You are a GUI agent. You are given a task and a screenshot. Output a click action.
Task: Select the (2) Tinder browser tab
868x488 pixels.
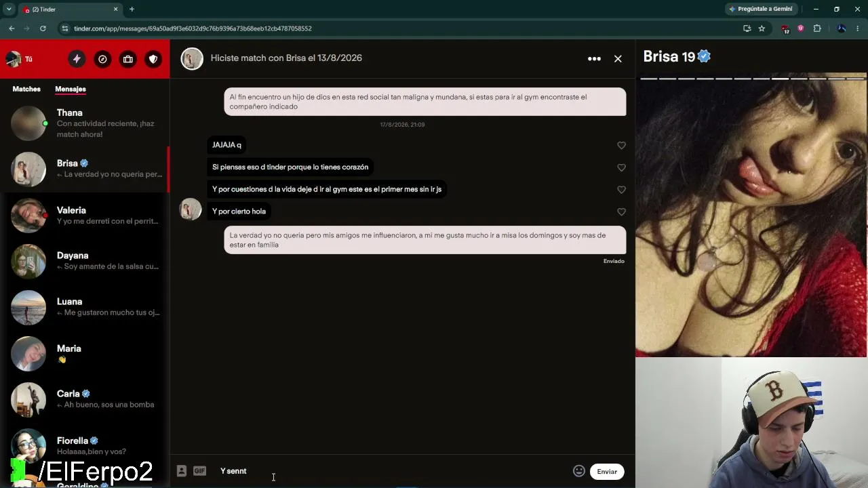click(x=70, y=9)
